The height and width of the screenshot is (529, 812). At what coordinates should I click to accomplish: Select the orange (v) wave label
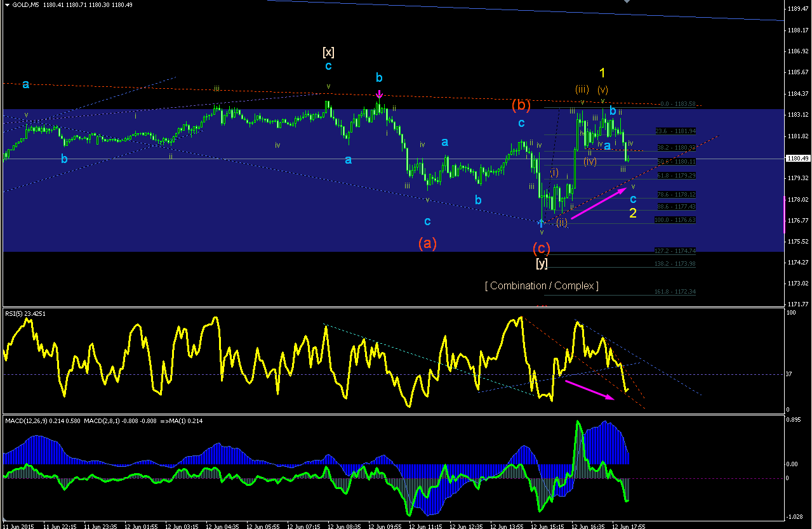pyautogui.click(x=602, y=89)
